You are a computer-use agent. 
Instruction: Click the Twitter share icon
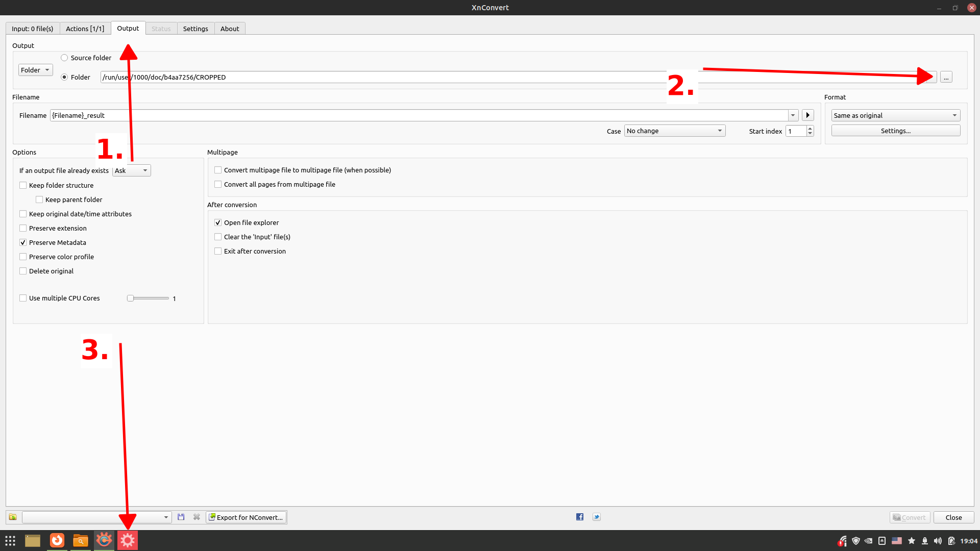pyautogui.click(x=597, y=517)
